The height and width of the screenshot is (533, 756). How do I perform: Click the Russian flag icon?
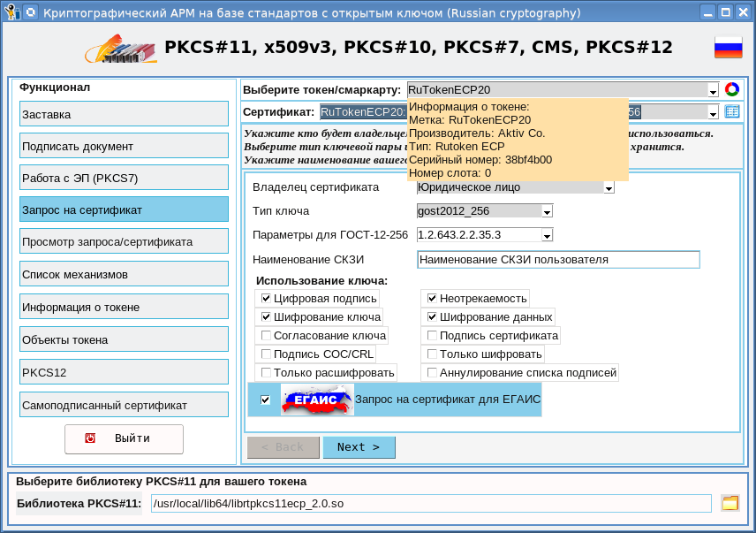point(728,47)
